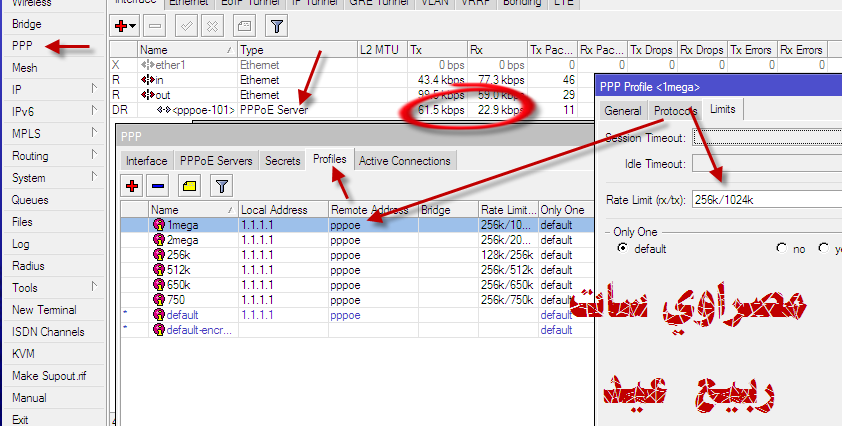
Task: Select the 1mega profile icon
Action: [159, 225]
